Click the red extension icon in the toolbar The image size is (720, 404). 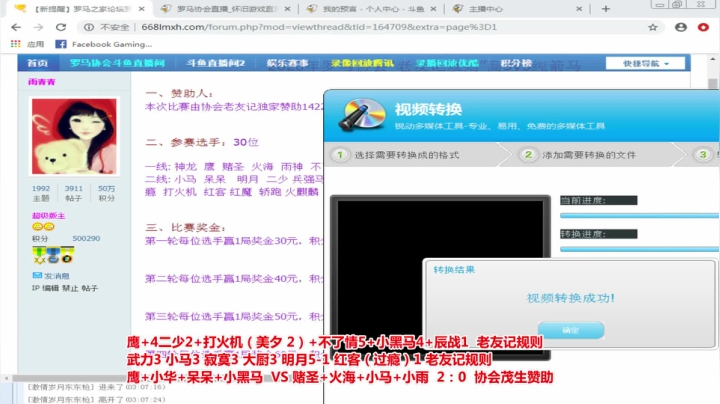[x=703, y=27]
